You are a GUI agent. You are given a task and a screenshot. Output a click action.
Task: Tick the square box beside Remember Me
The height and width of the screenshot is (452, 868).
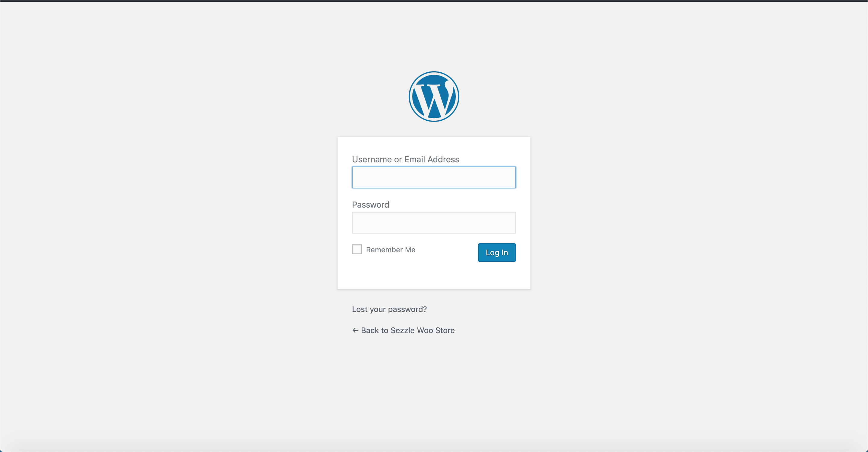[x=357, y=249]
